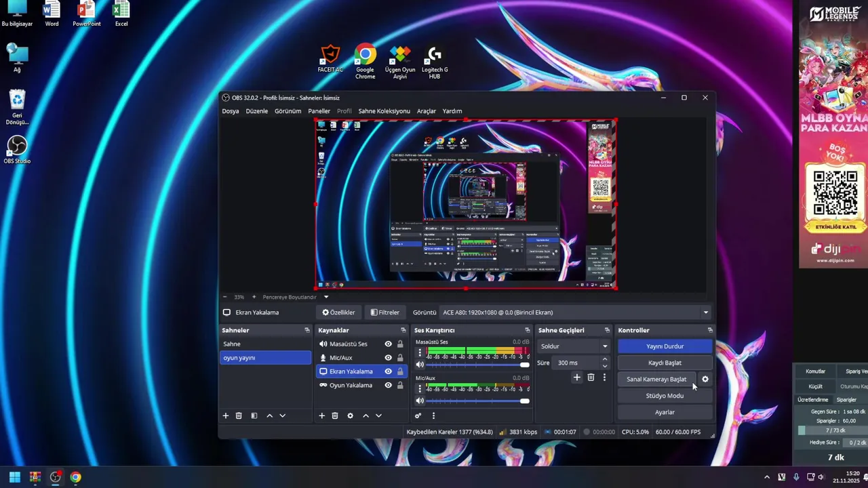This screenshot has width=868, height=488.
Task: Undock the Kontroller panel
Action: coord(710,330)
